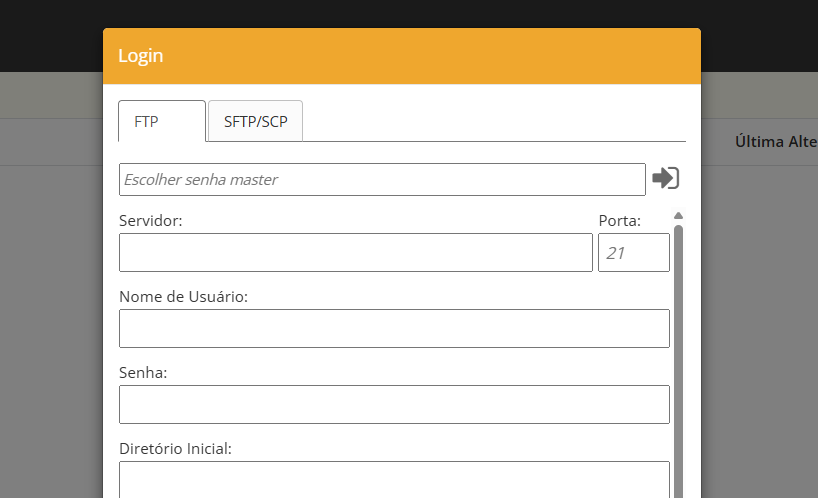Click the Nome de Usuário text box
Screen dimensions: 818x498
[393, 328]
